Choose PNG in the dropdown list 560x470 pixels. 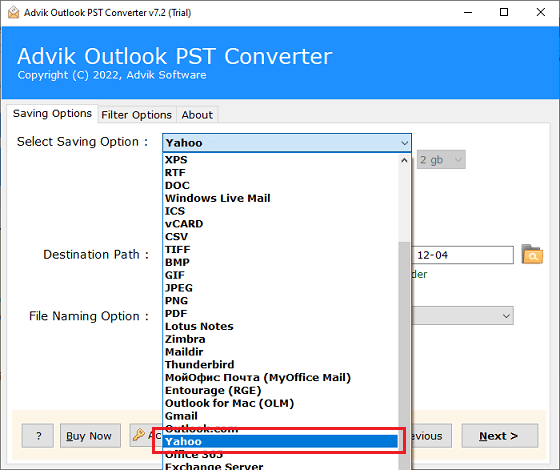pos(280,301)
